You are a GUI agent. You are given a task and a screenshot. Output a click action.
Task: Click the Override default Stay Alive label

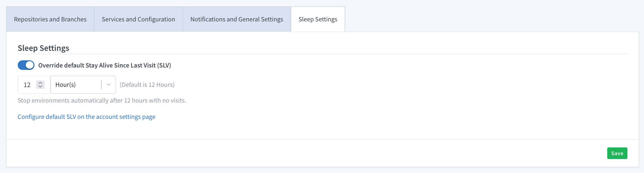[105, 65]
